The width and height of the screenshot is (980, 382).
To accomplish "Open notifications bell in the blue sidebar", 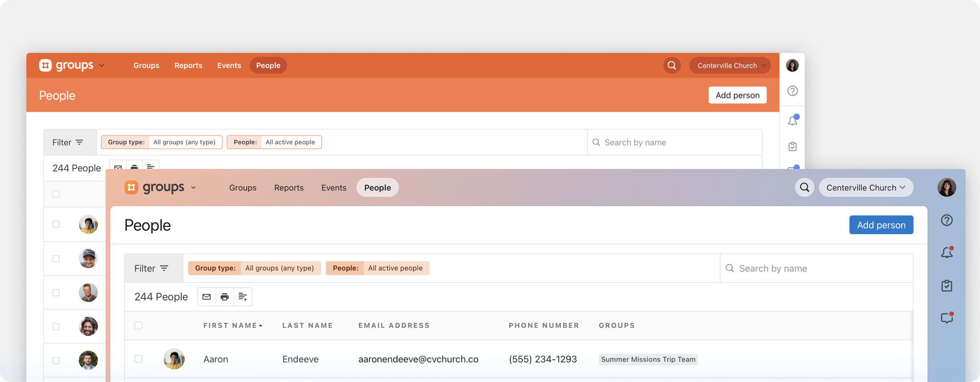I will click(947, 253).
